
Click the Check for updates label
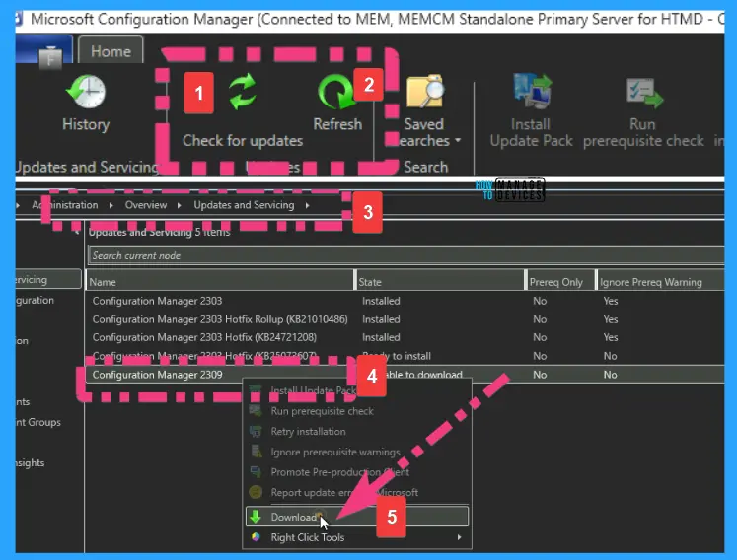tap(243, 140)
